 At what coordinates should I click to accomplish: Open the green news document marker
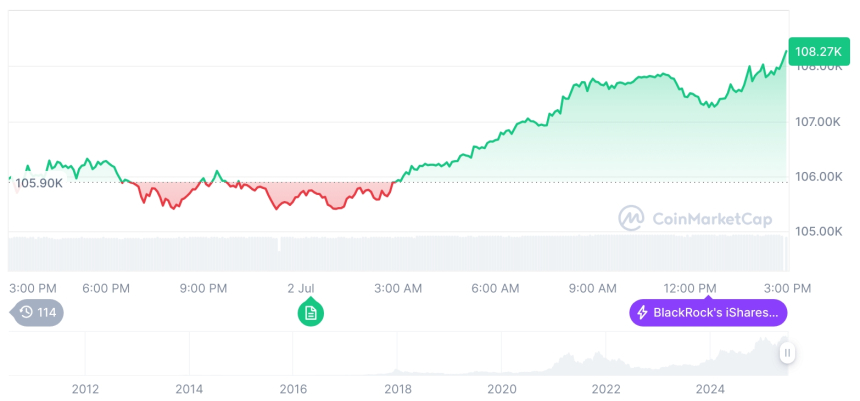click(311, 313)
